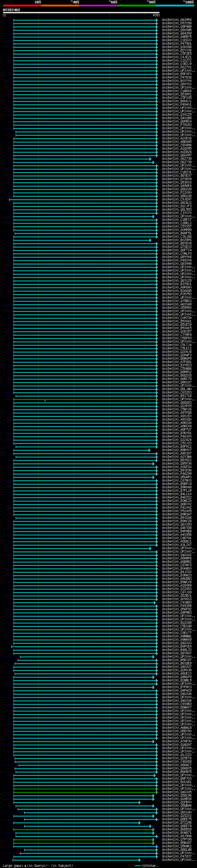Click the alignment bar for UniRef100_B8BVV7

click(82, 450)
